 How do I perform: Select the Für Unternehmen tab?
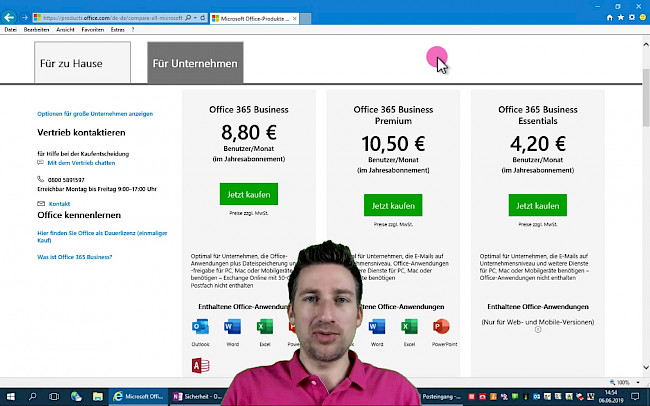pos(195,63)
